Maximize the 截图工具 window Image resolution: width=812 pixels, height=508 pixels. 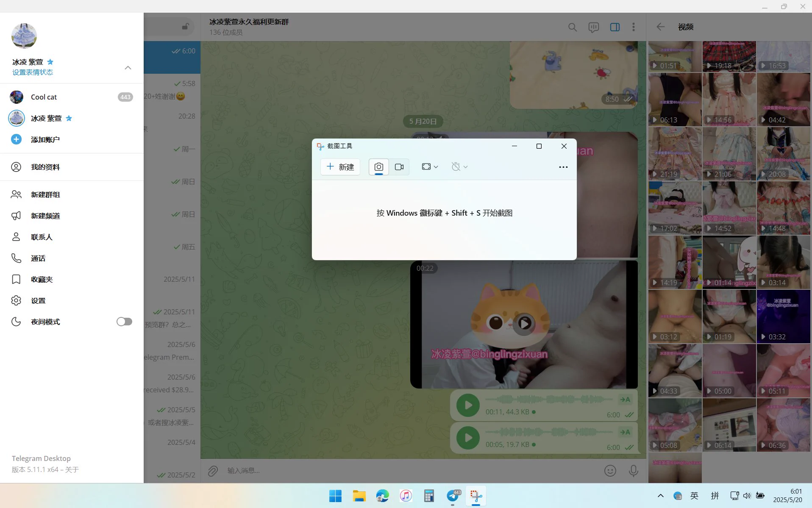[x=539, y=146]
